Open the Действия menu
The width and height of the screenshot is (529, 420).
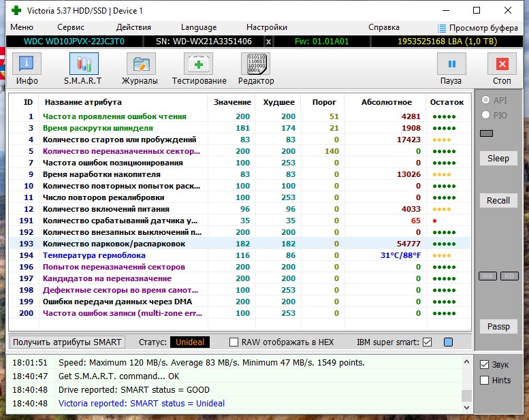pyautogui.click(x=133, y=27)
